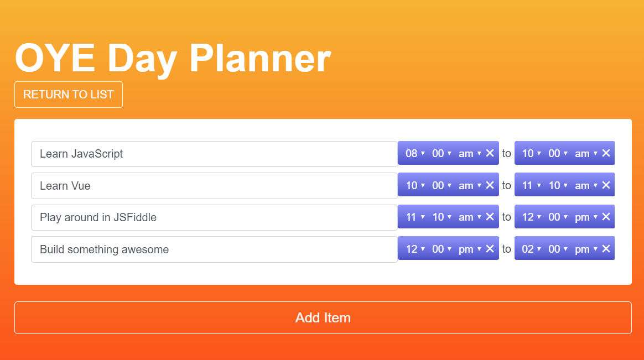This screenshot has height=360, width=644.
Task: Clear Build something awesome start time
Action: [490, 249]
